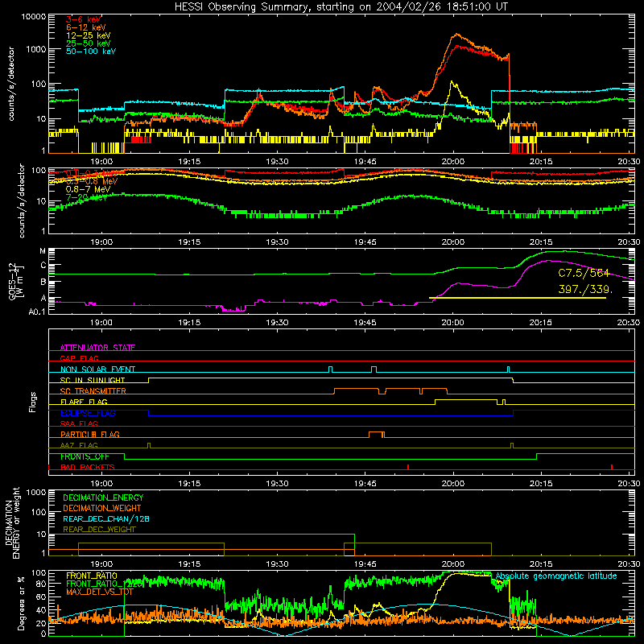
Task: Click the 19:00 tick under the top panel
Action: pos(101,162)
